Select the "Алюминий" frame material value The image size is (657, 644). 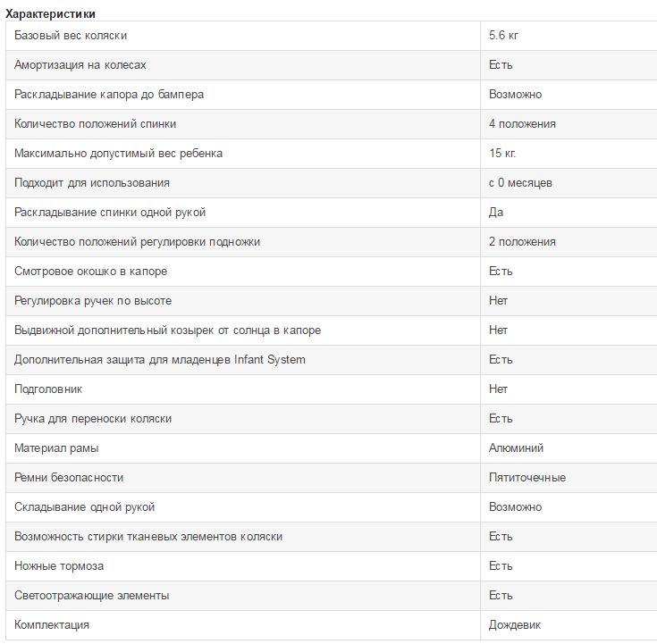516,448
